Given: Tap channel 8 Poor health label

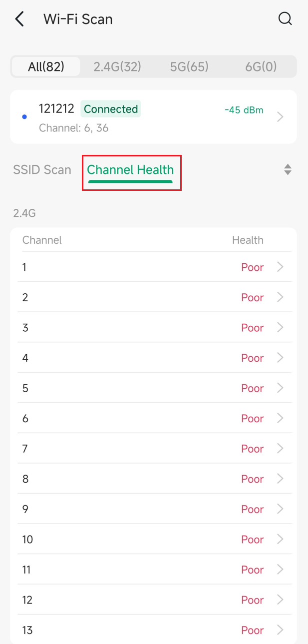Looking at the screenshot, I should coord(252,479).
